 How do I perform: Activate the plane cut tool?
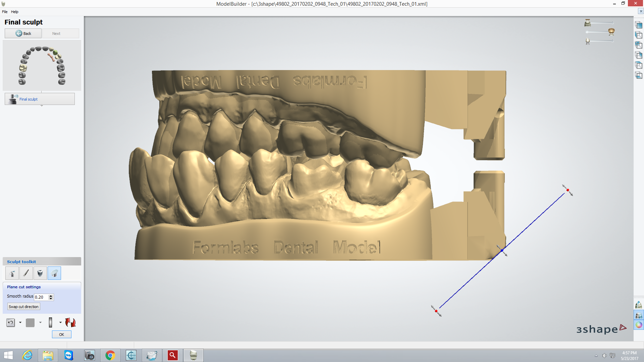(x=54, y=273)
